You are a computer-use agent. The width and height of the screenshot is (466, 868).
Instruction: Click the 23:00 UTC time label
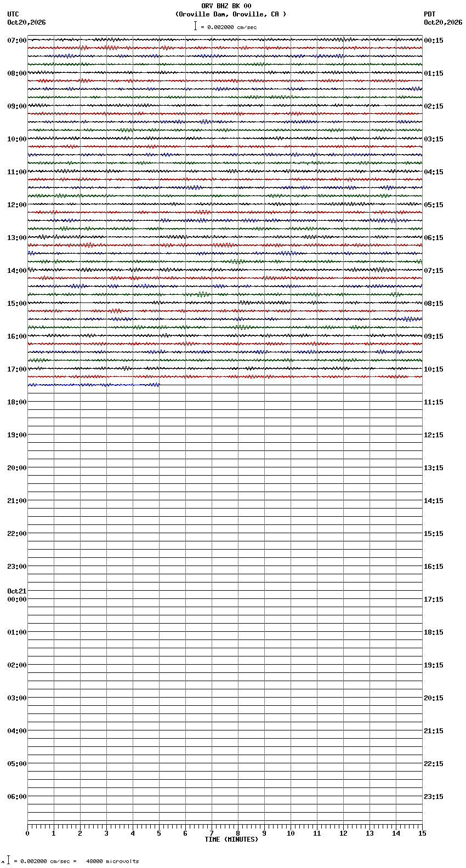(17, 567)
